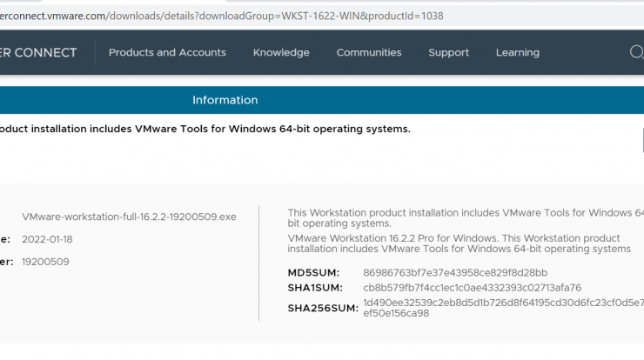
Task: Click gray paragraph 'This Workstation product installation includes'
Action: (x=466, y=218)
